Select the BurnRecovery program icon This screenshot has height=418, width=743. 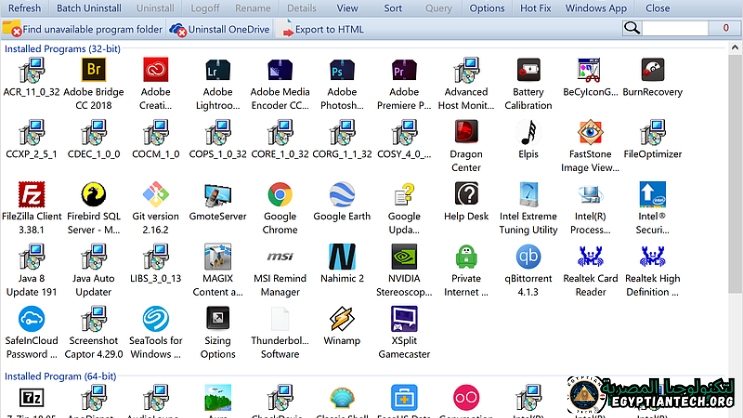click(652, 70)
